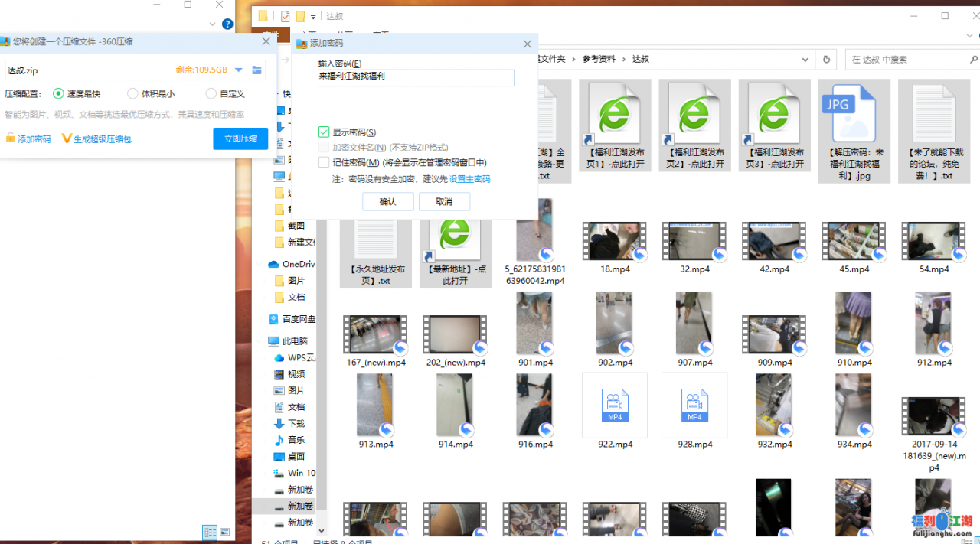Click the V icon for 生成超级压缩包
This screenshot has width=980, height=544.
[x=67, y=138]
